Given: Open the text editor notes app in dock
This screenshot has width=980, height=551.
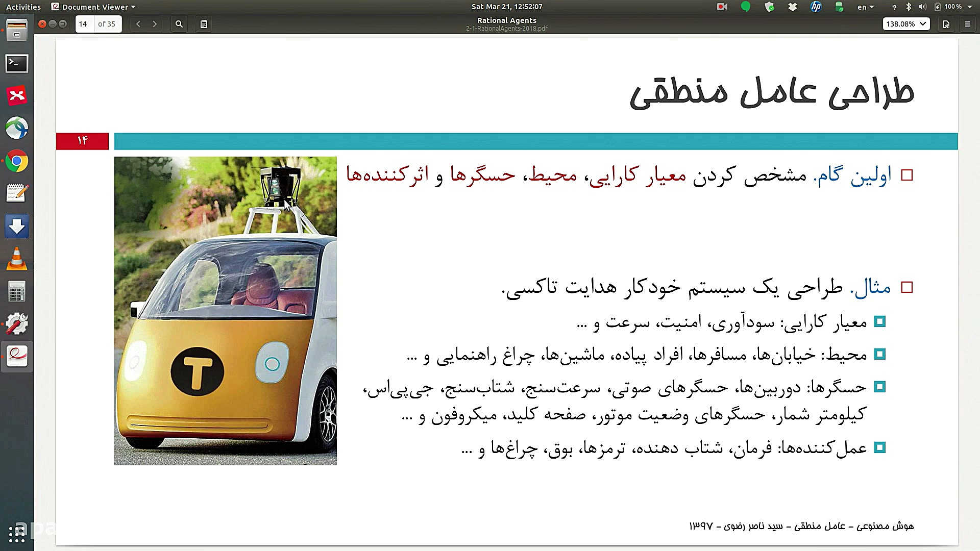Looking at the screenshot, I should 17,193.
